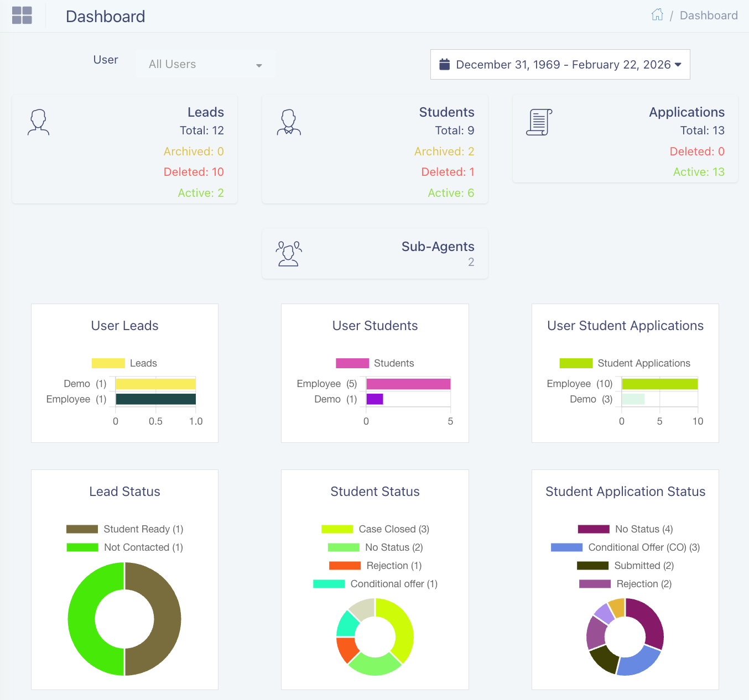The image size is (749, 700).
Task: Click the Leads person icon
Action: 38,122
